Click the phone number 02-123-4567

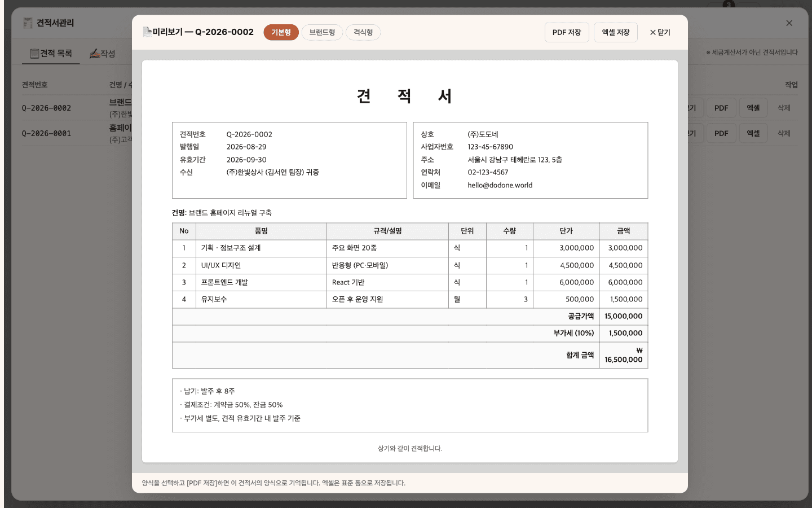click(488, 172)
